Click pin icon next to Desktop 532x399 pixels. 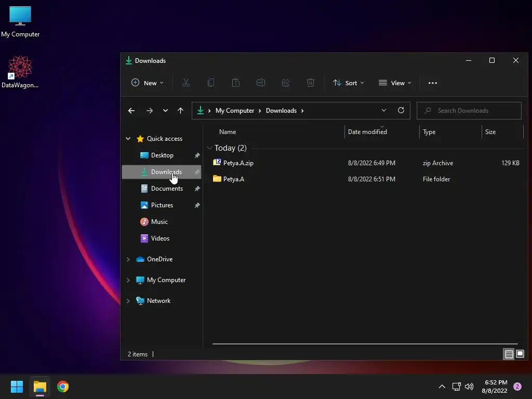pyautogui.click(x=197, y=155)
